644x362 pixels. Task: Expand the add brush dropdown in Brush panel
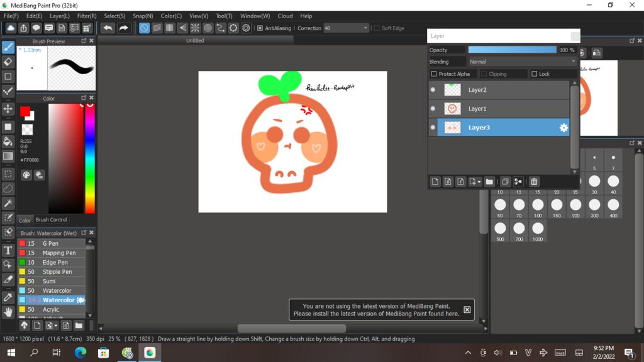click(52, 326)
